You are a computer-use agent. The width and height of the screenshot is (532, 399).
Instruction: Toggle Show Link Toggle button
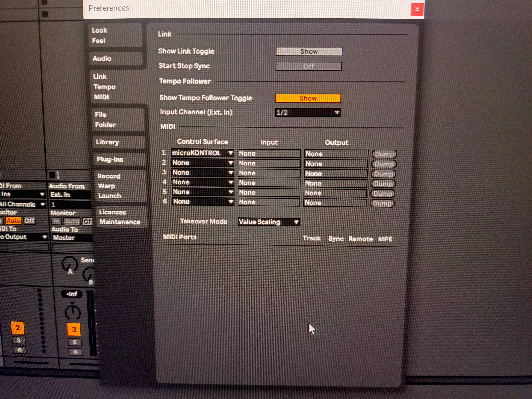pyautogui.click(x=309, y=51)
